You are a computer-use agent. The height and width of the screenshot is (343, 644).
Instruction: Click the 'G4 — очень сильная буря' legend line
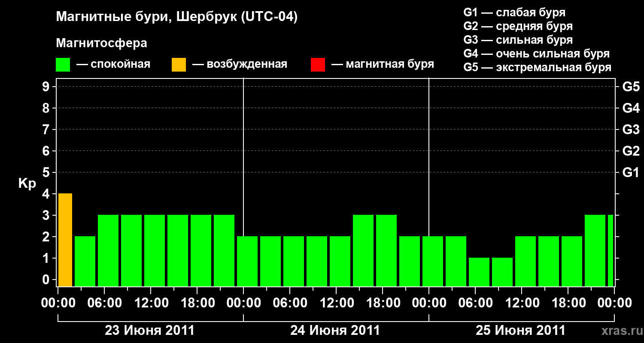click(x=536, y=54)
